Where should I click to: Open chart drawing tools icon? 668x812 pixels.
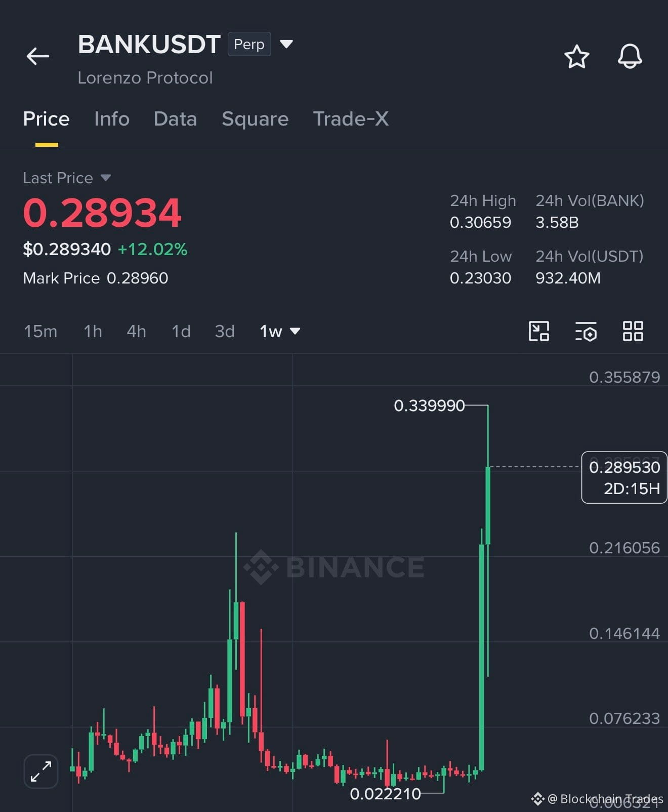tap(538, 331)
